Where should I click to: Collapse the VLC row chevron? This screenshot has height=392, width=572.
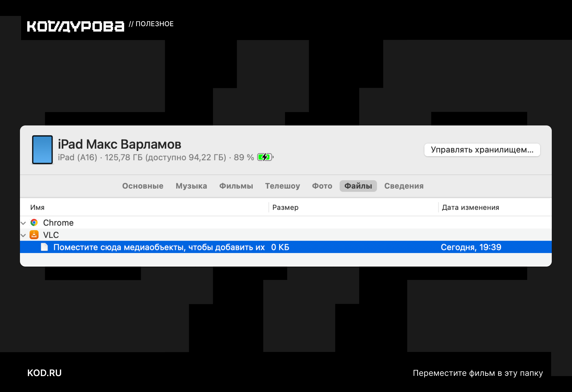click(x=23, y=235)
